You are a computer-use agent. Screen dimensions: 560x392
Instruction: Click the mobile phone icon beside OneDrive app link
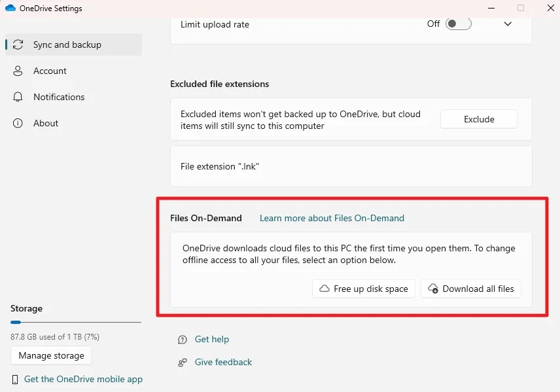point(15,380)
